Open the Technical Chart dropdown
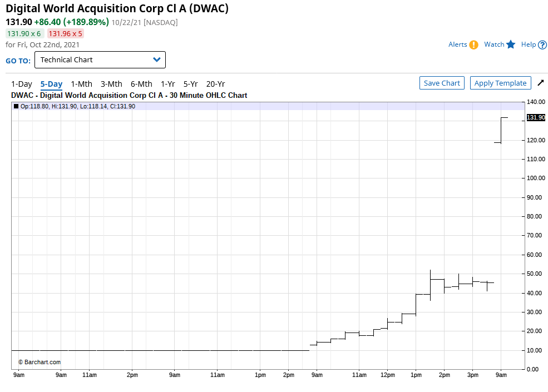 (100, 59)
